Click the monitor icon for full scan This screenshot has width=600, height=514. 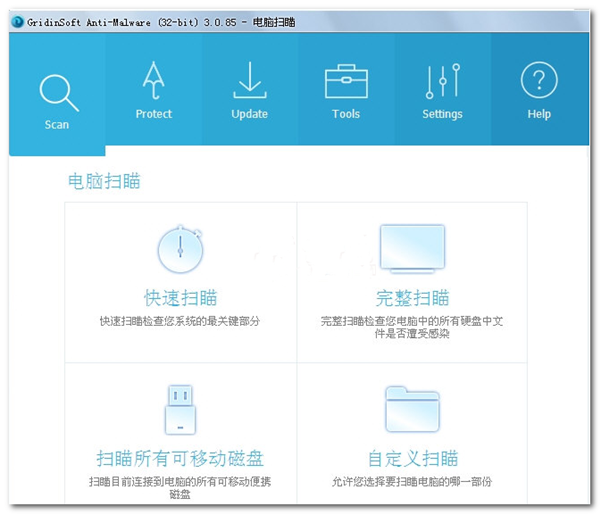[412, 249]
